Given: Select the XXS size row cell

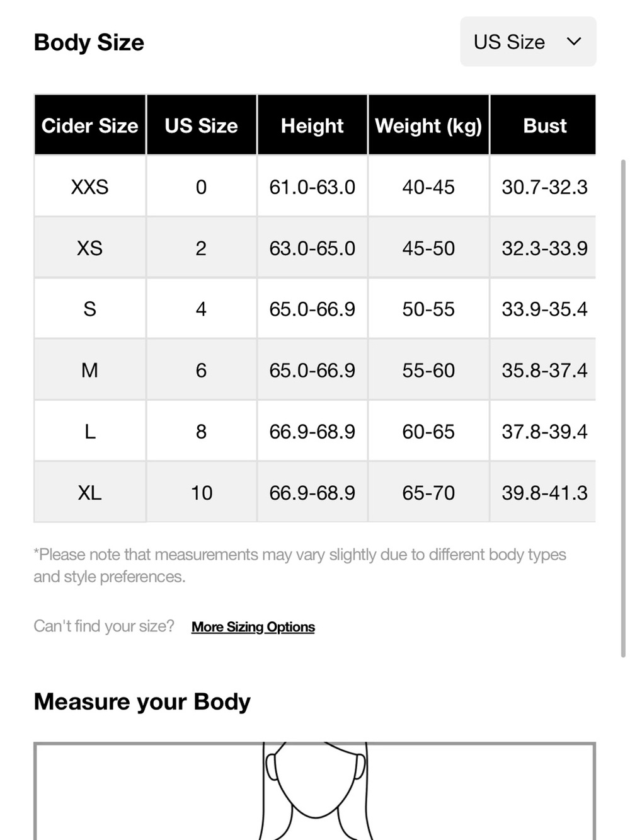Looking at the screenshot, I should pyautogui.click(x=90, y=187).
